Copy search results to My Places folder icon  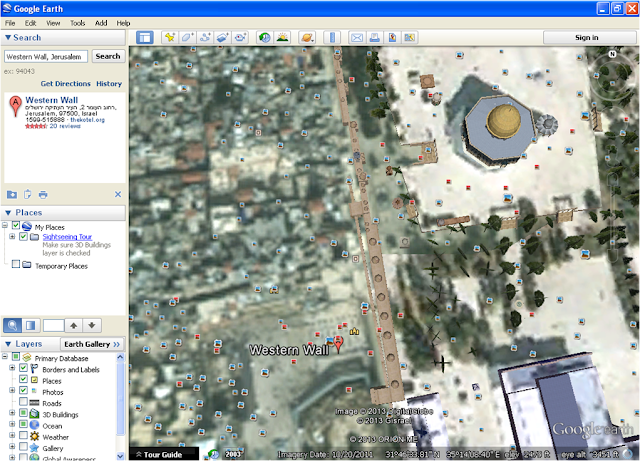pyautogui.click(x=12, y=194)
